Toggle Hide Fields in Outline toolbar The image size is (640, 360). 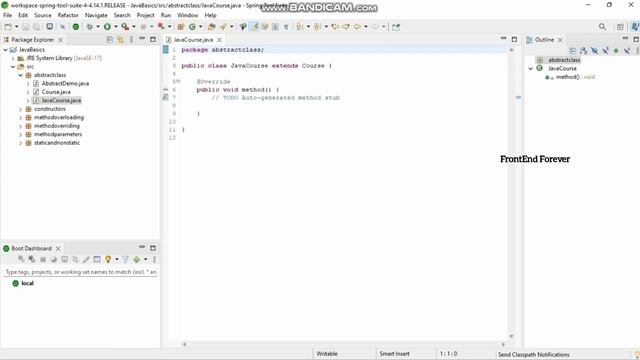(x=595, y=51)
